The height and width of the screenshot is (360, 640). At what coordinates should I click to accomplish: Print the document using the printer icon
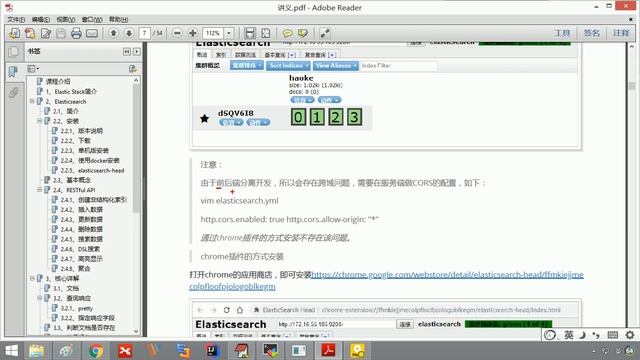point(76,33)
